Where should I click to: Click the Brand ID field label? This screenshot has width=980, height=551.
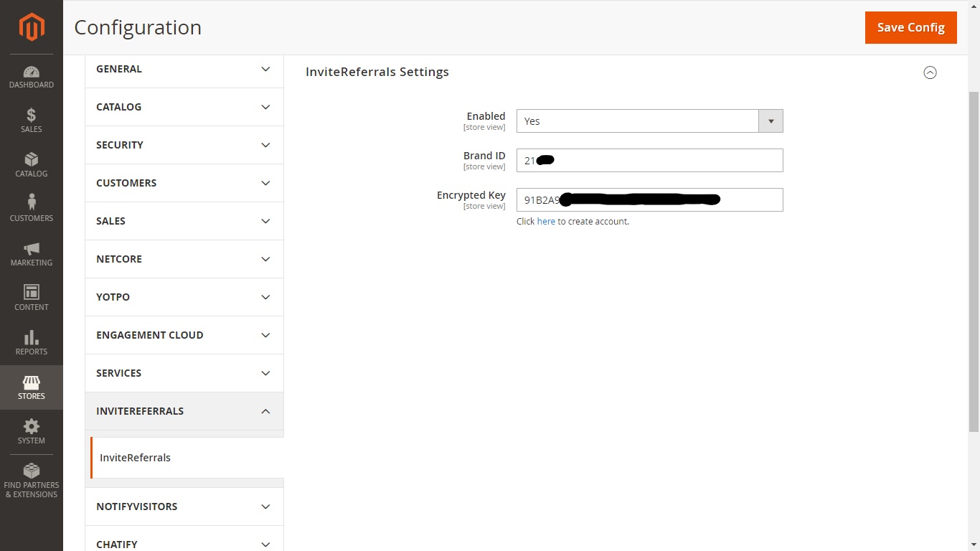(484, 156)
